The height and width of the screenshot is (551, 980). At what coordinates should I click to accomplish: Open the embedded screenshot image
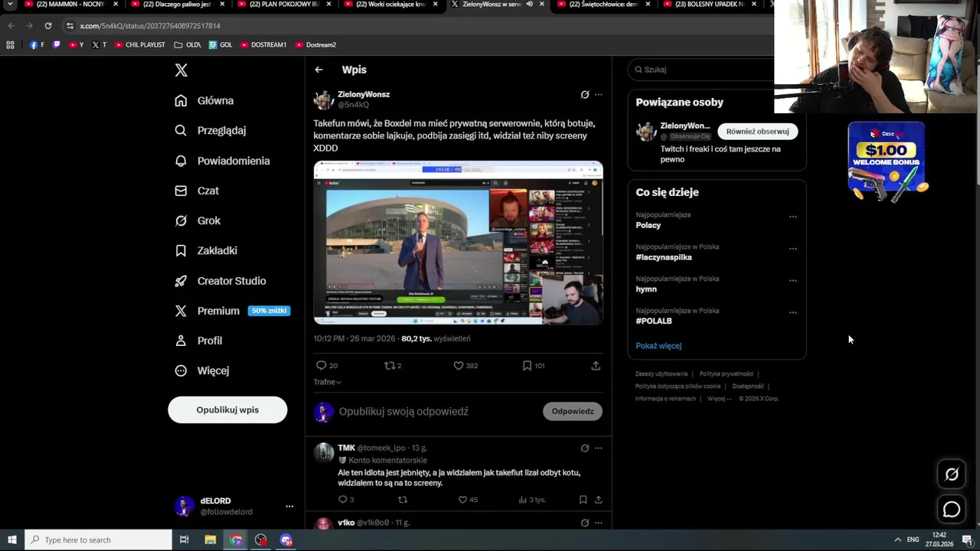458,243
